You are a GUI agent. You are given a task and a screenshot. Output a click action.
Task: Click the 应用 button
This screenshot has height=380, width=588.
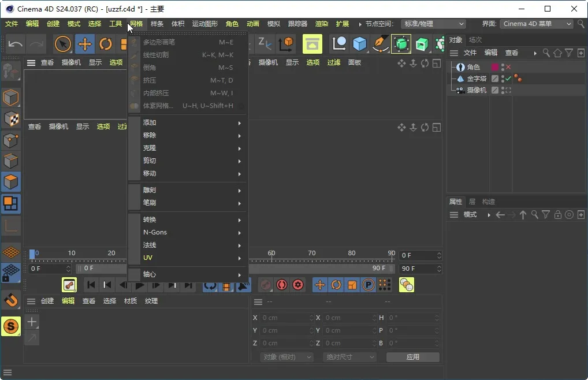(412, 357)
